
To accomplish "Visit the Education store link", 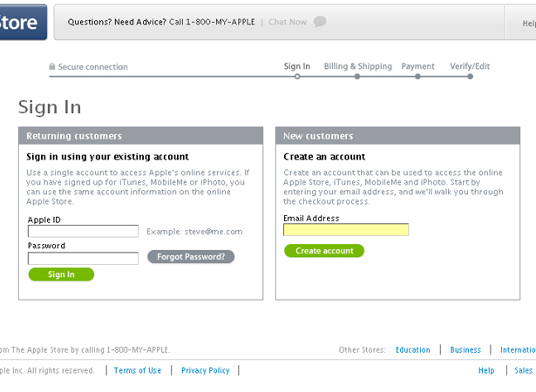I will [412, 350].
